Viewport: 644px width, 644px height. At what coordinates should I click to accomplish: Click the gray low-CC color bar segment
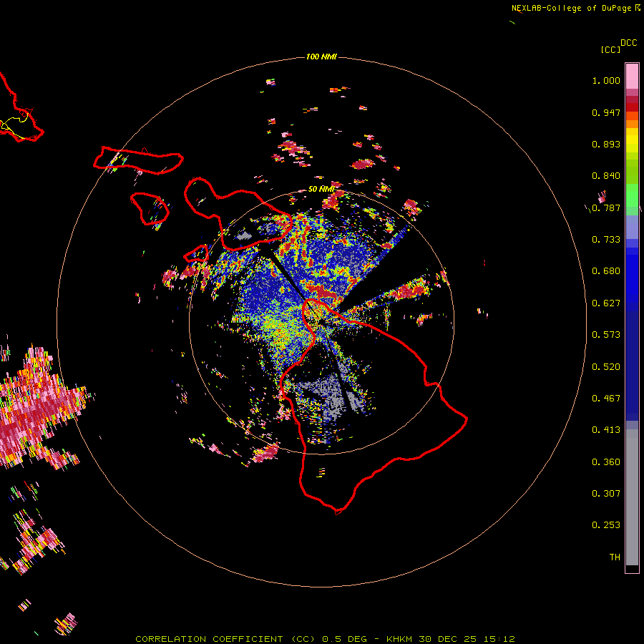(632, 497)
